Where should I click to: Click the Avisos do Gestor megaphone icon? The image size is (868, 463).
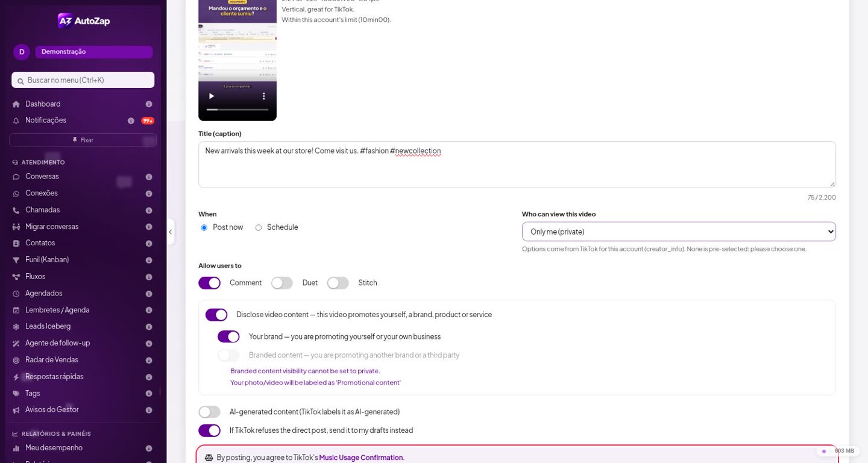pyautogui.click(x=16, y=410)
